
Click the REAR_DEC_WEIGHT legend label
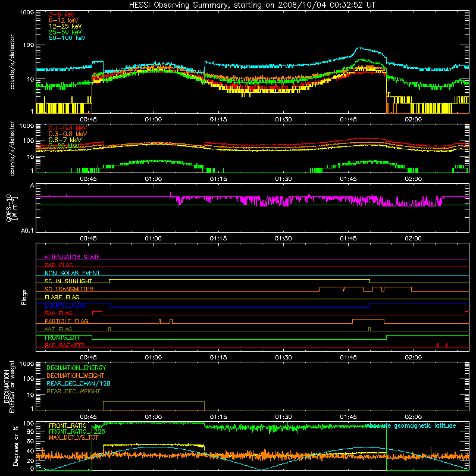73,392
